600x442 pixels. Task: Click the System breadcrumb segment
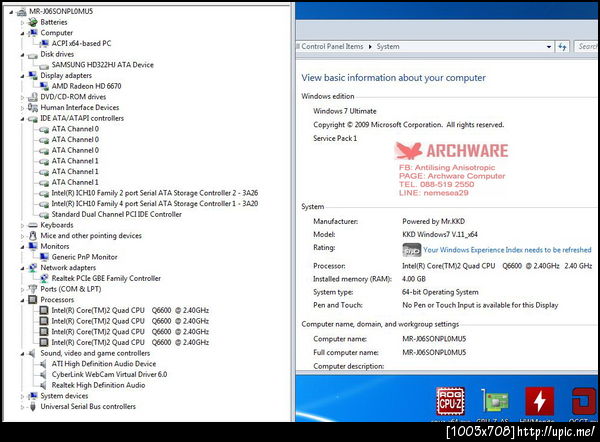[388, 46]
